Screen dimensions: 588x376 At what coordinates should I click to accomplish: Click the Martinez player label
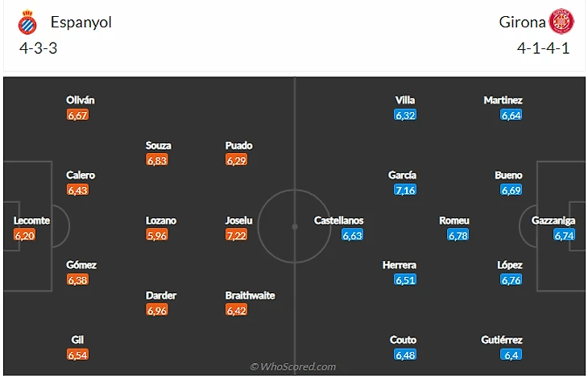(x=503, y=101)
